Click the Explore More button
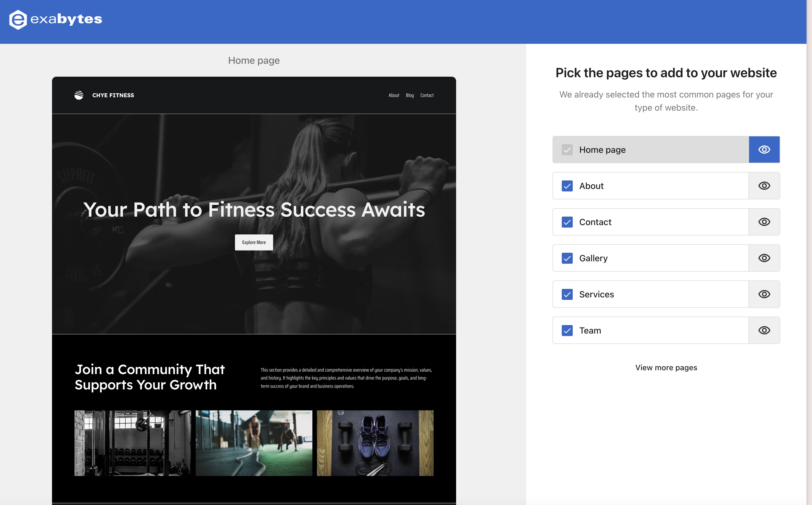The image size is (812, 505). [x=254, y=242]
